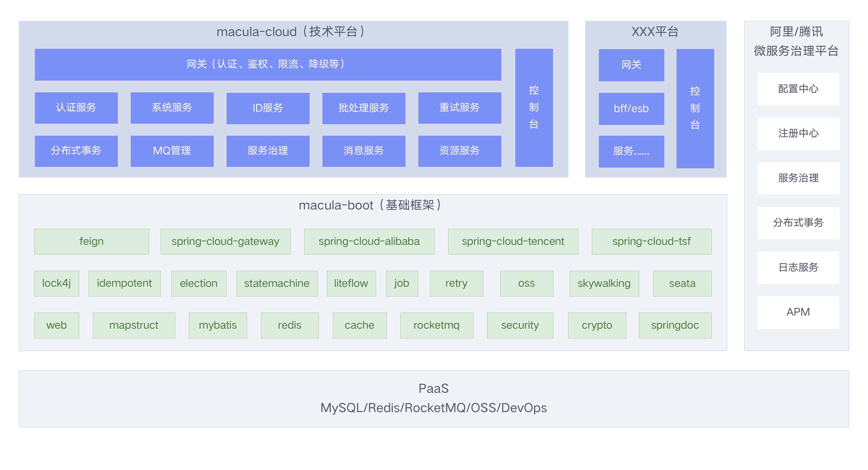Click the ID服务 box

pyautogui.click(x=268, y=108)
